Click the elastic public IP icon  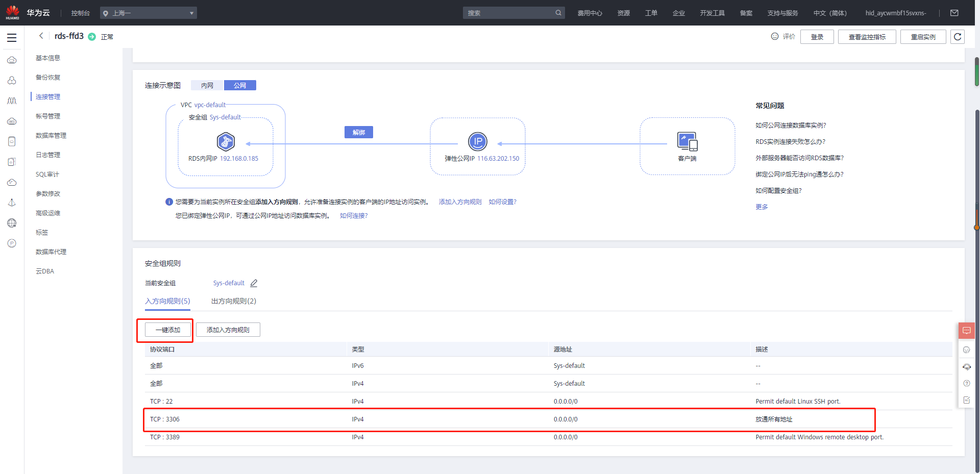click(478, 141)
